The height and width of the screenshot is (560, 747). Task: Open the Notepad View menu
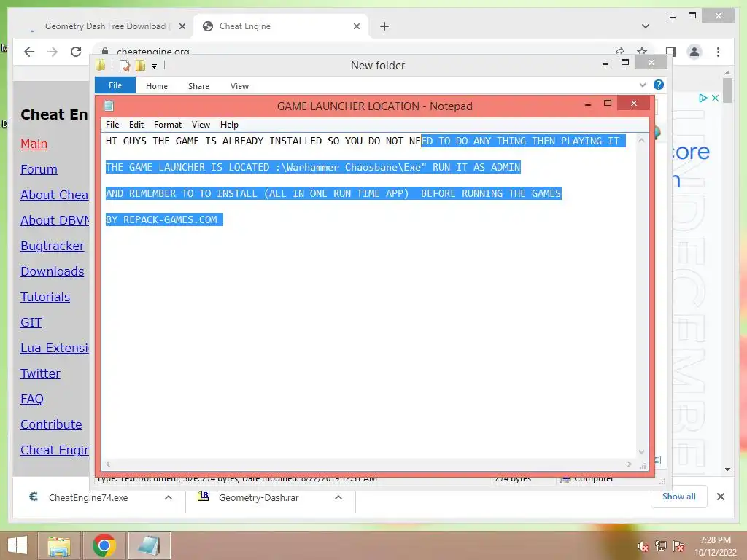click(201, 124)
